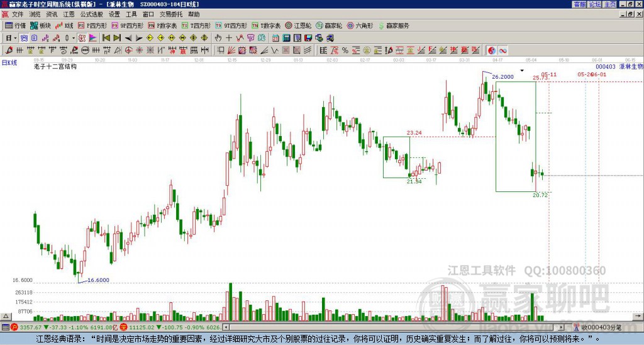Open the 江恩轮 Gann wheel
Screen dimensions: 644x345
pos(298,25)
